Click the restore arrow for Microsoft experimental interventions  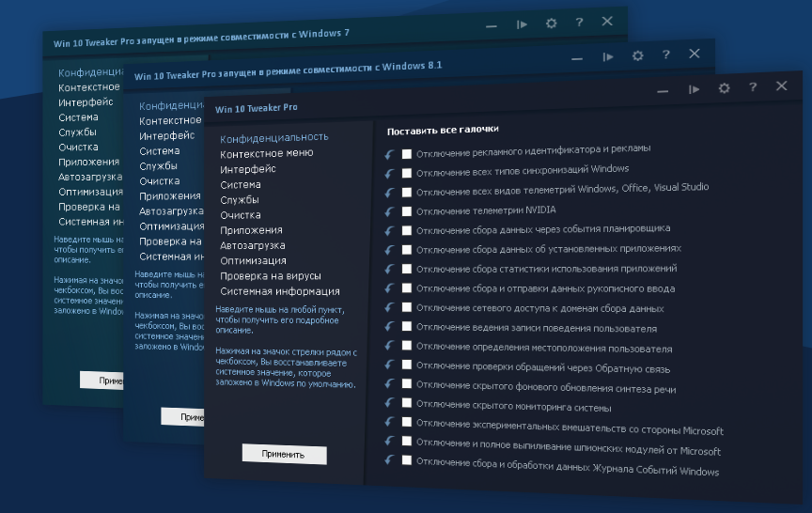coord(390,422)
